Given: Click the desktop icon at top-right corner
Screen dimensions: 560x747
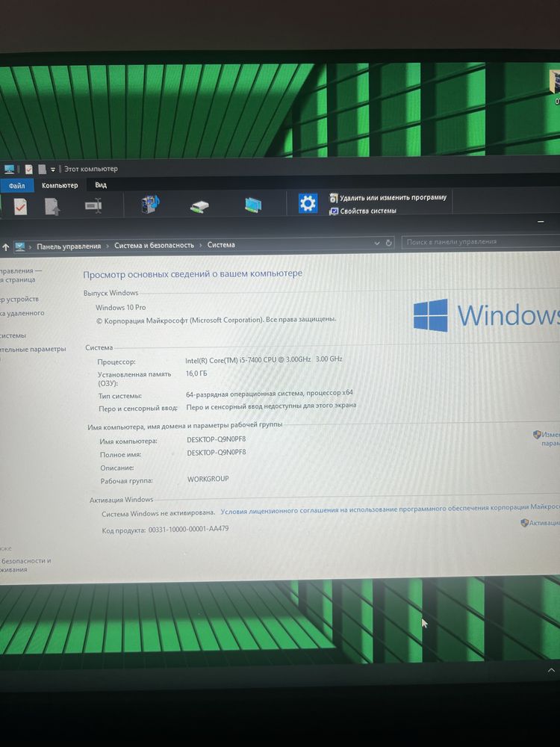Looking at the screenshot, I should click(556, 86).
